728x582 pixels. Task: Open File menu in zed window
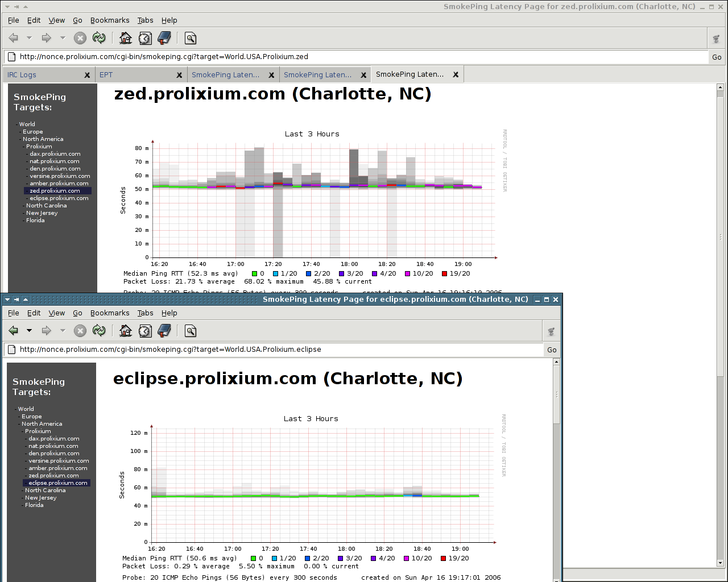14,20
